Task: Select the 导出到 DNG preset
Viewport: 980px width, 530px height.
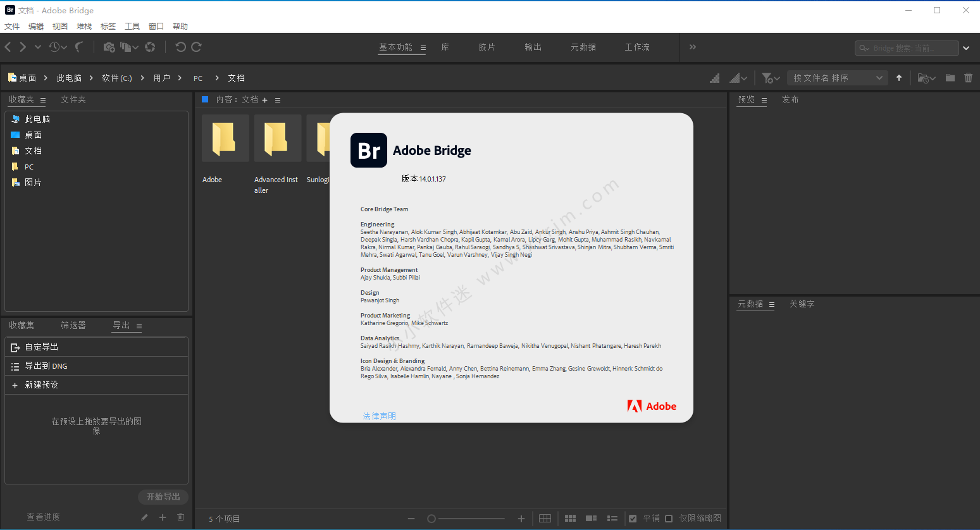Action: coord(96,366)
